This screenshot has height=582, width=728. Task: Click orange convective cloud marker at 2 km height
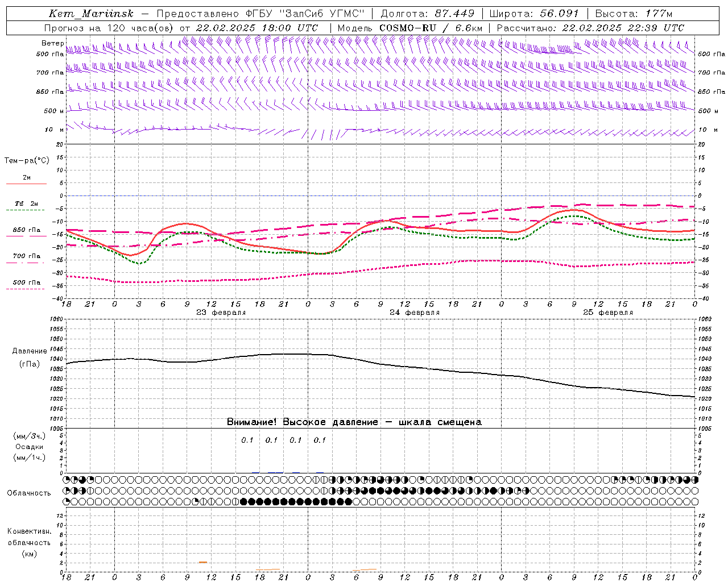pos(203,562)
